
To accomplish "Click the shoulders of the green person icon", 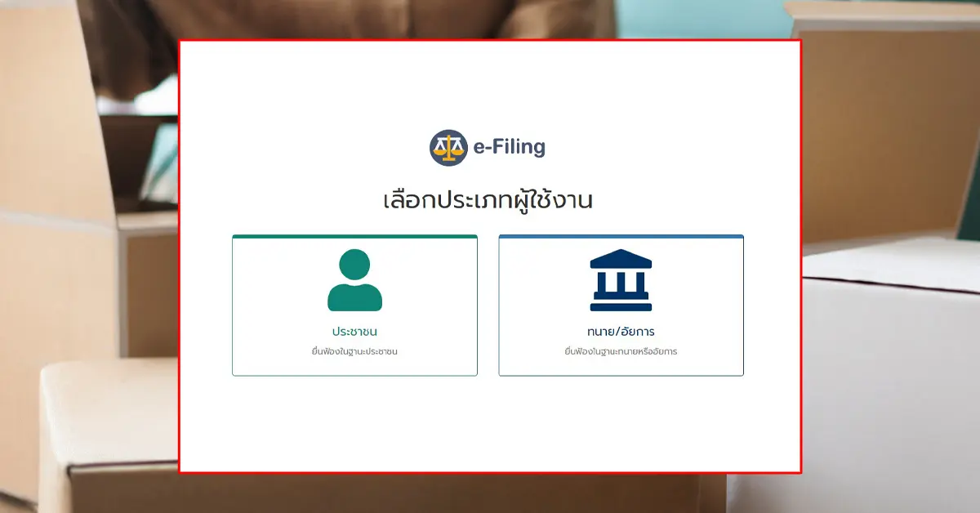I will [x=354, y=297].
